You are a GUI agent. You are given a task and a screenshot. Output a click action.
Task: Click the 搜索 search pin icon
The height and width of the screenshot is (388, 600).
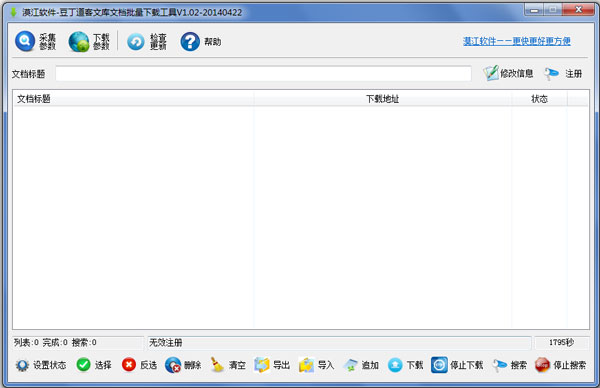click(500, 365)
